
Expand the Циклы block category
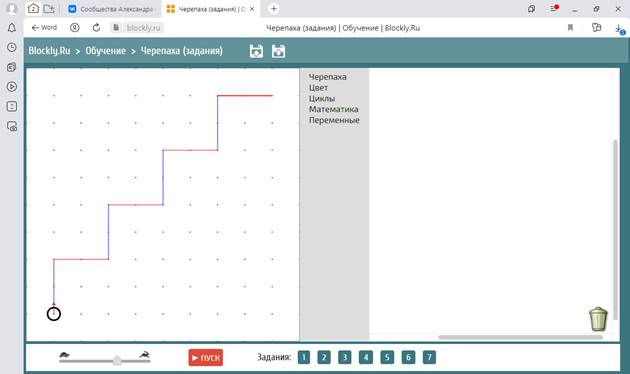point(322,98)
